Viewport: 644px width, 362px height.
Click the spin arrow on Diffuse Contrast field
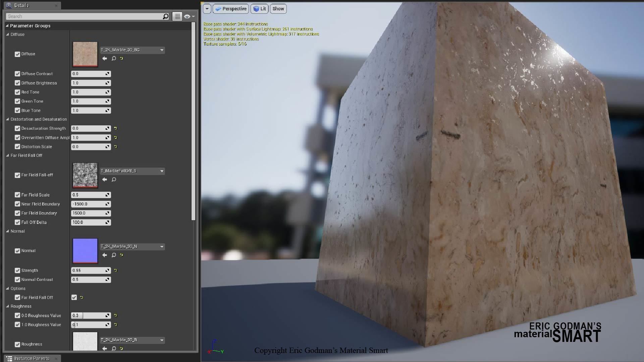tap(107, 74)
